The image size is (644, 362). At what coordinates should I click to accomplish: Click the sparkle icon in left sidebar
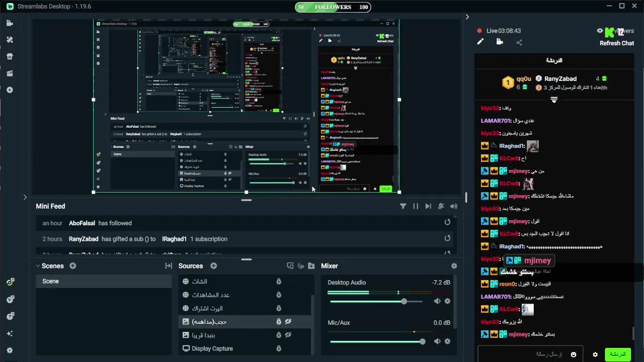point(10,333)
